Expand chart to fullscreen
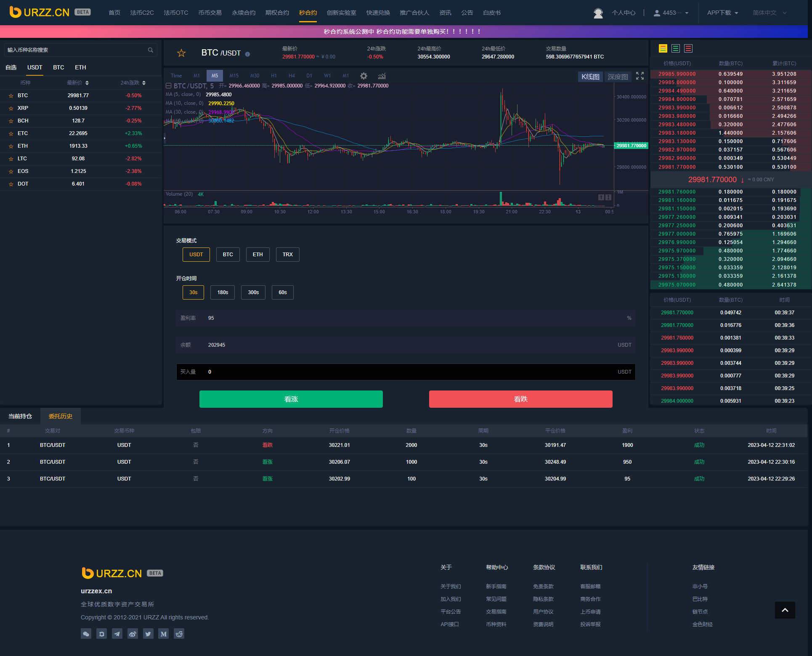This screenshot has width=812, height=656. (x=640, y=76)
